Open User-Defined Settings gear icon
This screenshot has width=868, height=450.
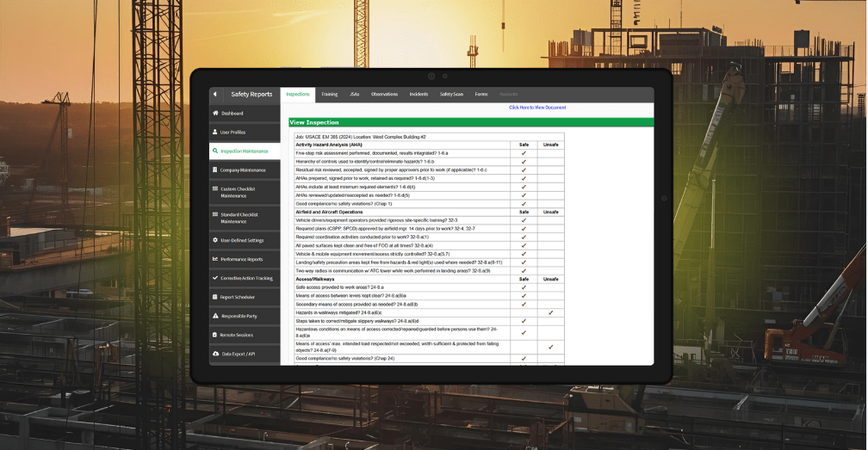coord(214,240)
